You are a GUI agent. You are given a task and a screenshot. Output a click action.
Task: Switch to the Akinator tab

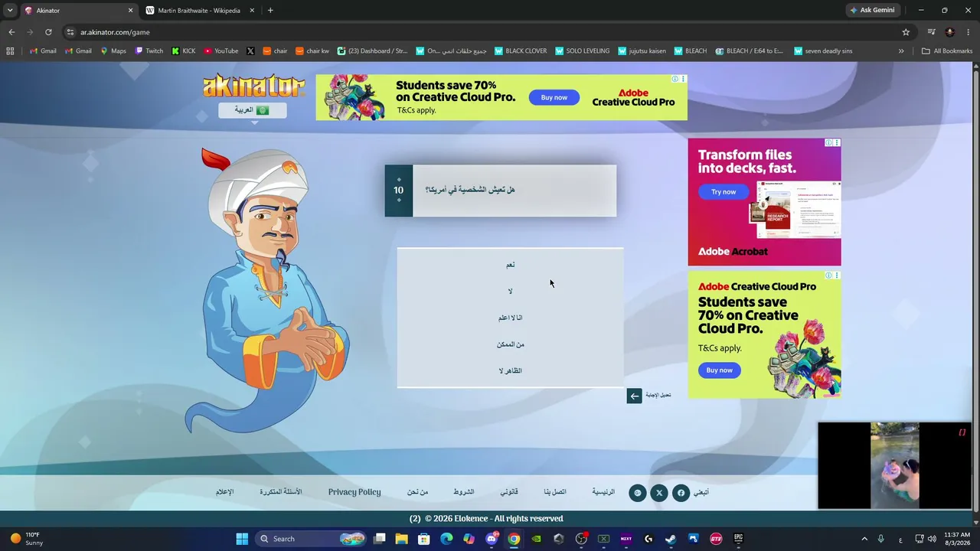click(79, 11)
